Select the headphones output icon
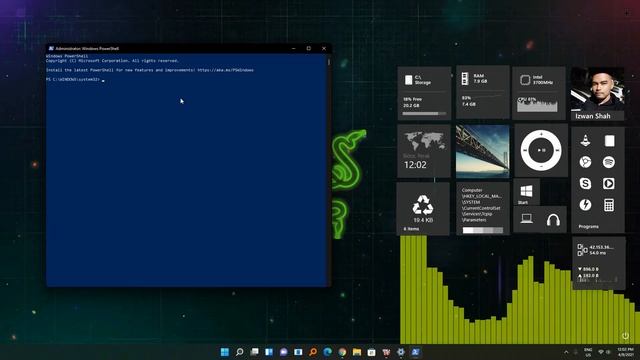This screenshot has height=360, width=640. click(553, 220)
